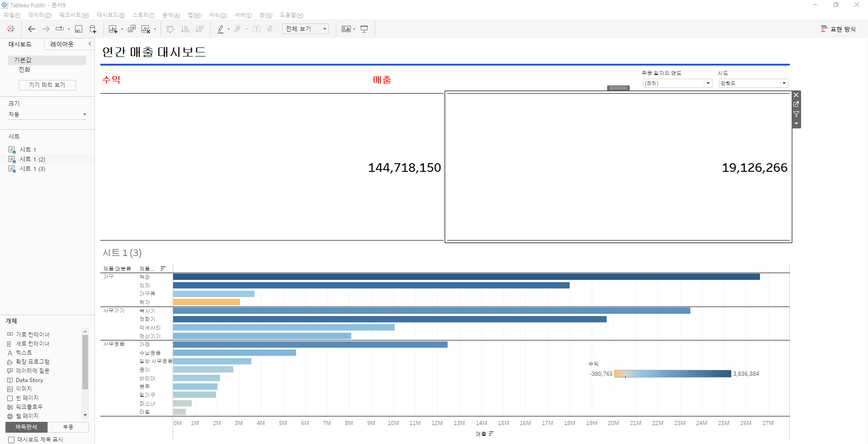The image size is (868, 444).
Task: Remove the selected sheet from the dashboard
Action: [x=796, y=95]
